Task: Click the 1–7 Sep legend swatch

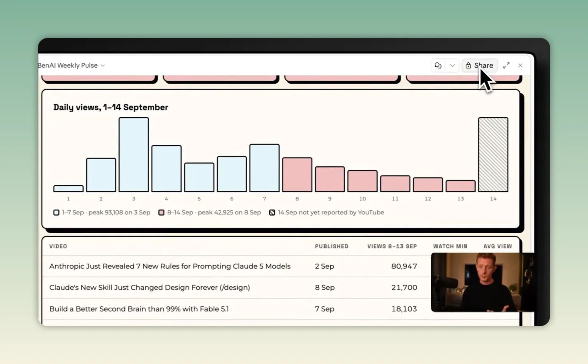Action: (x=56, y=212)
